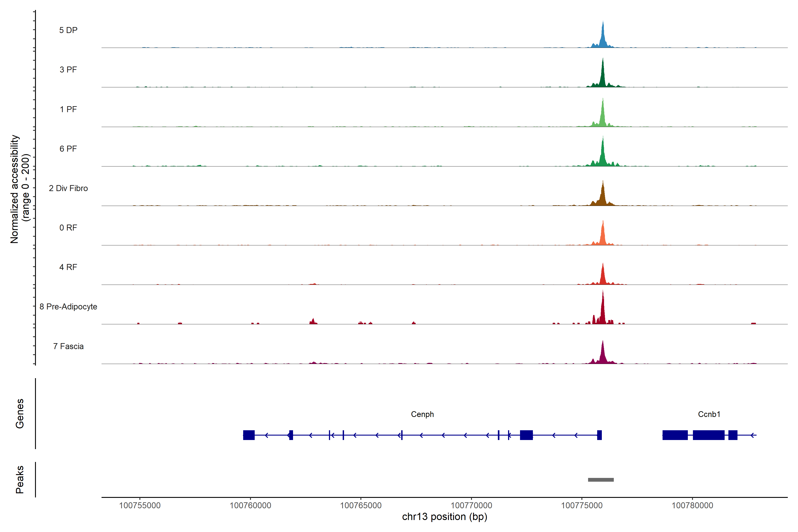Screen dimensions: 798x532
Task: Select the 8 Pre-Adipocyte track label
Action: (68, 306)
